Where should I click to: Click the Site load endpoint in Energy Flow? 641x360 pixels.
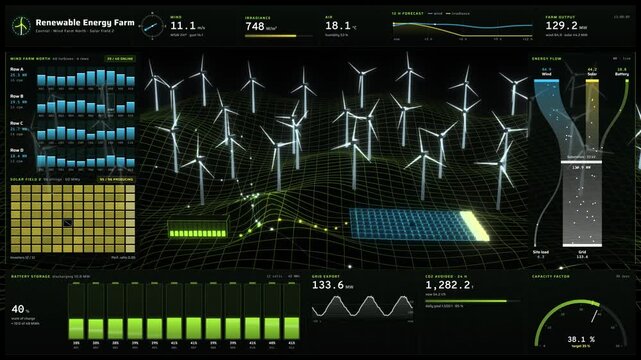pyautogui.click(x=541, y=254)
